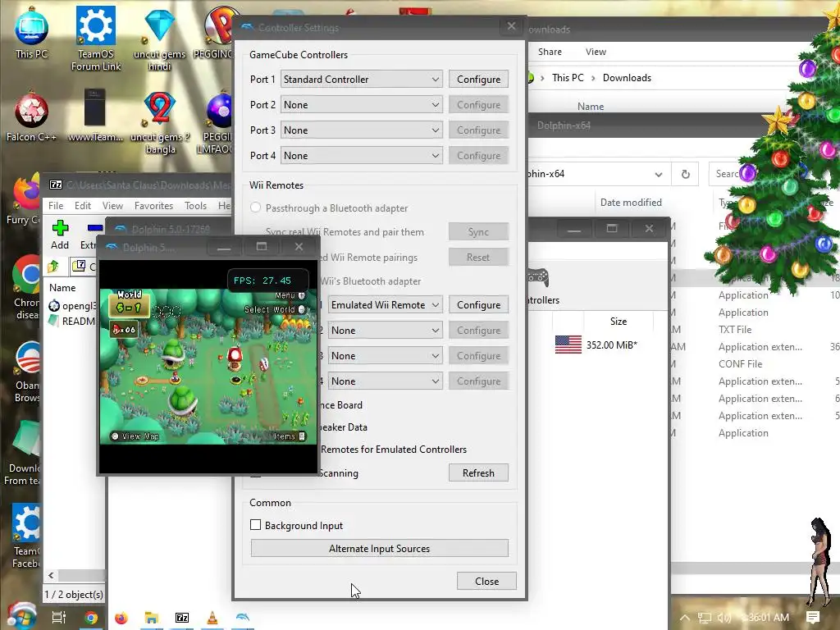This screenshot has width=840, height=630.
Task: Open the 7-Zip View menu
Action: coord(112,206)
